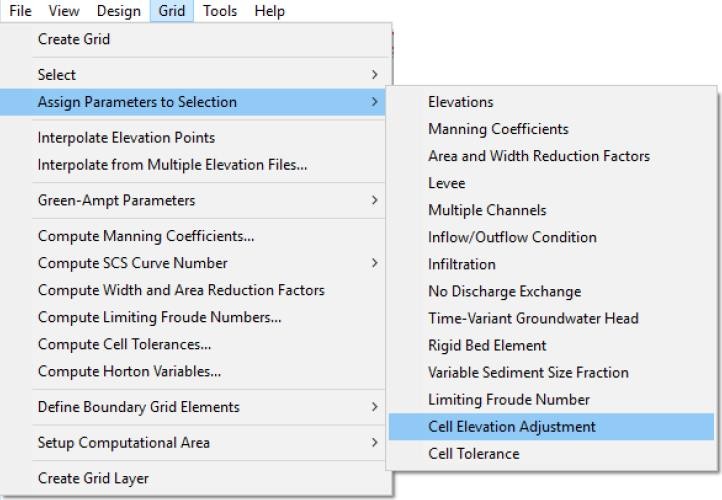
Task: Choose Infiltration parameter option
Action: [x=461, y=264]
